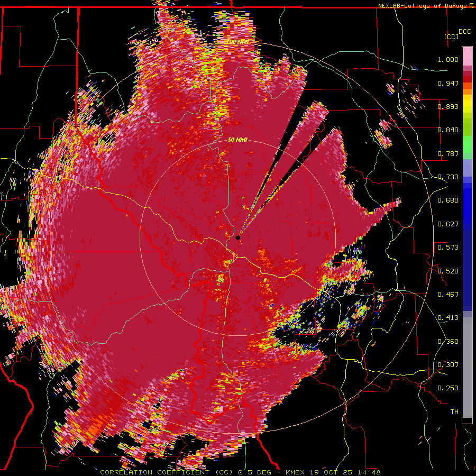Select the 0.893 legend value
Viewport: 476px width, 476px height.
click(x=448, y=106)
